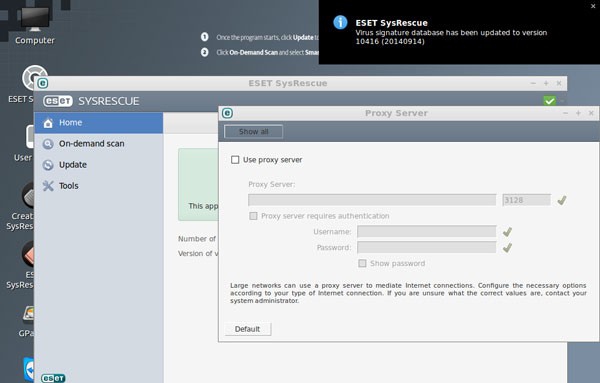Click the check mark beside Password field

pyautogui.click(x=507, y=248)
